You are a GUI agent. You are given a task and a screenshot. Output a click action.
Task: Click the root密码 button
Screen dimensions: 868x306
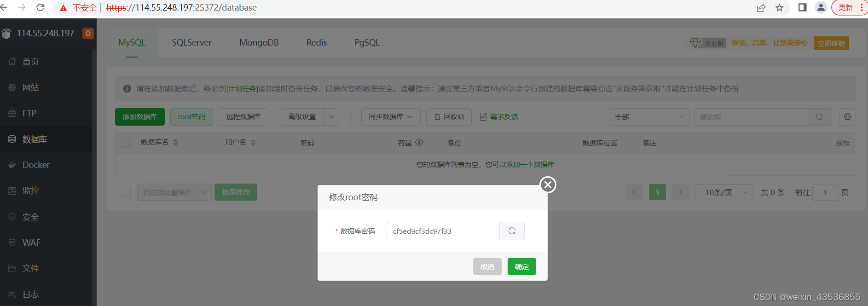coord(191,117)
